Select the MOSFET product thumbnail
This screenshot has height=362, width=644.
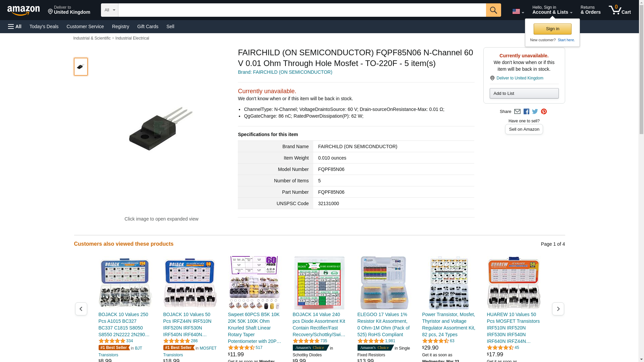tap(81, 66)
